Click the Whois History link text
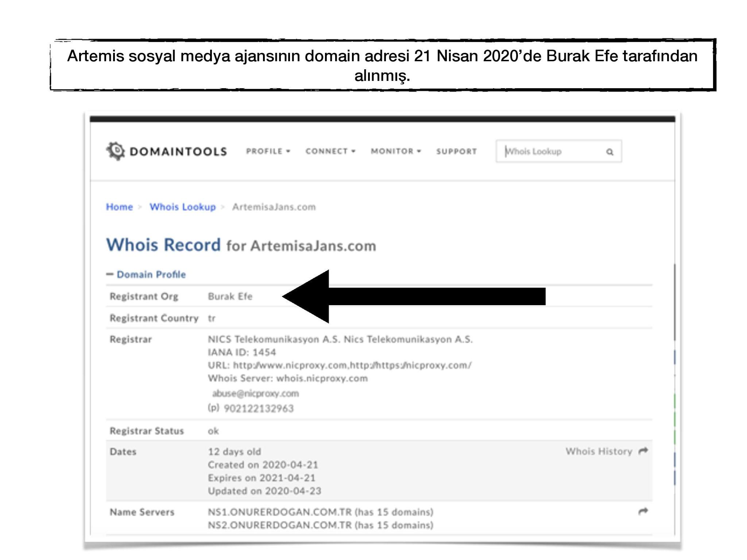Viewport: 747px width, 560px height. click(x=599, y=451)
